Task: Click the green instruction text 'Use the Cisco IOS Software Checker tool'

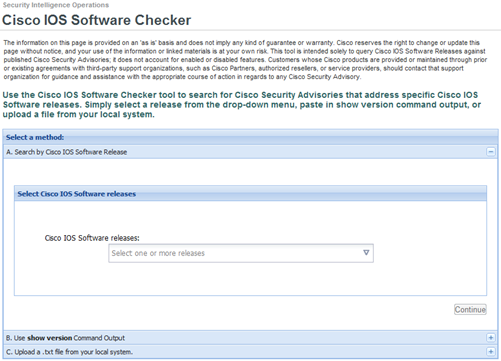Action: (x=241, y=105)
